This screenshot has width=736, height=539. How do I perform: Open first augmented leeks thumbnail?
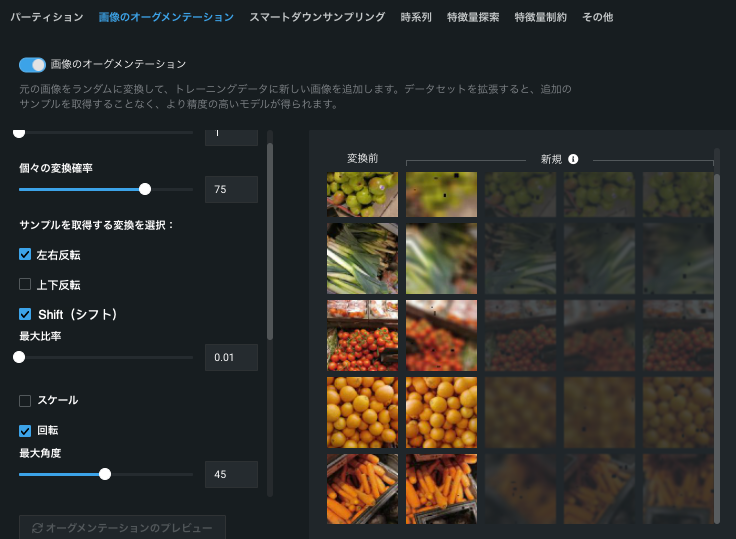[x=441, y=259]
